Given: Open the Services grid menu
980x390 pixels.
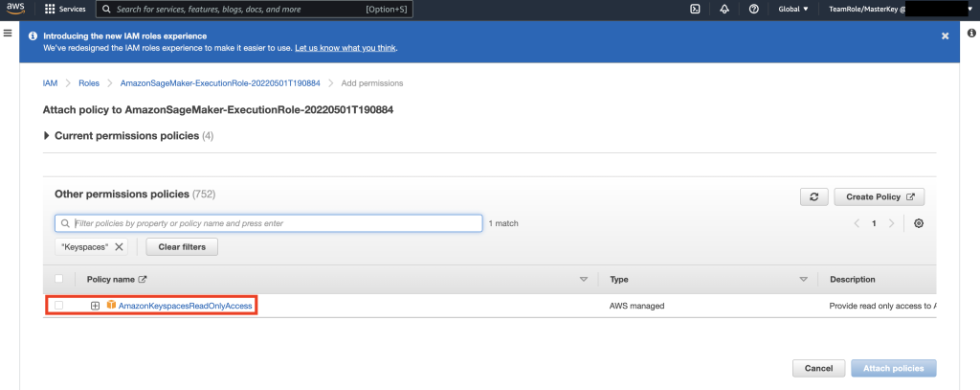Looking at the screenshot, I should coord(65,10).
